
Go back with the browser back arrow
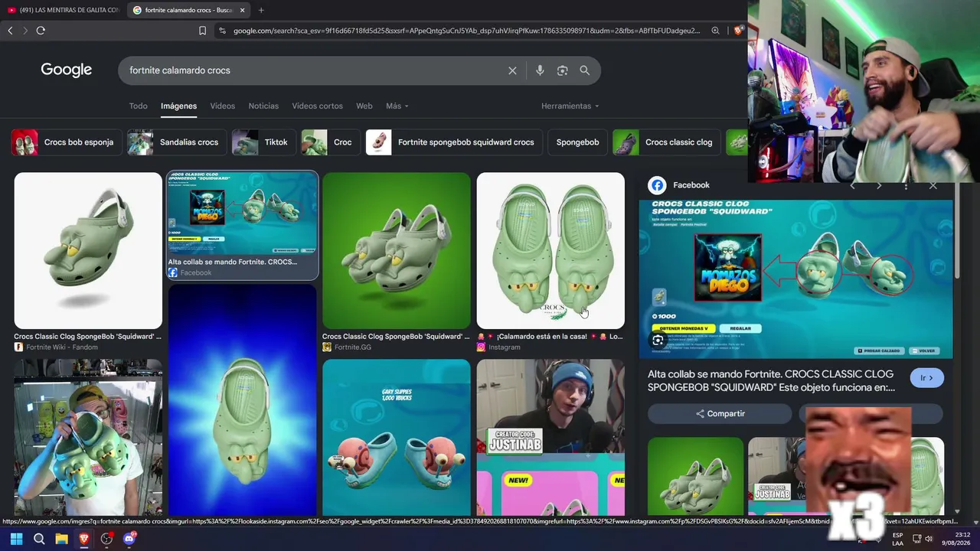pos(10,31)
